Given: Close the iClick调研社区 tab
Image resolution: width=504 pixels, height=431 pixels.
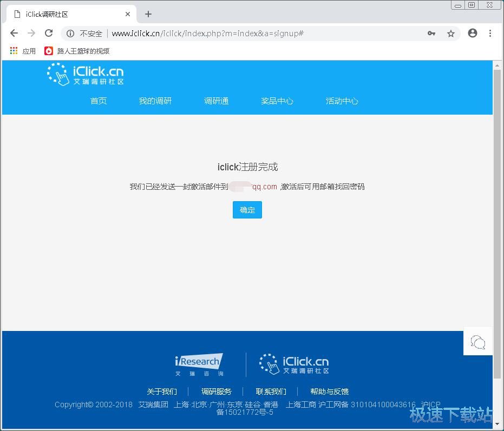Looking at the screenshot, I should [128, 14].
